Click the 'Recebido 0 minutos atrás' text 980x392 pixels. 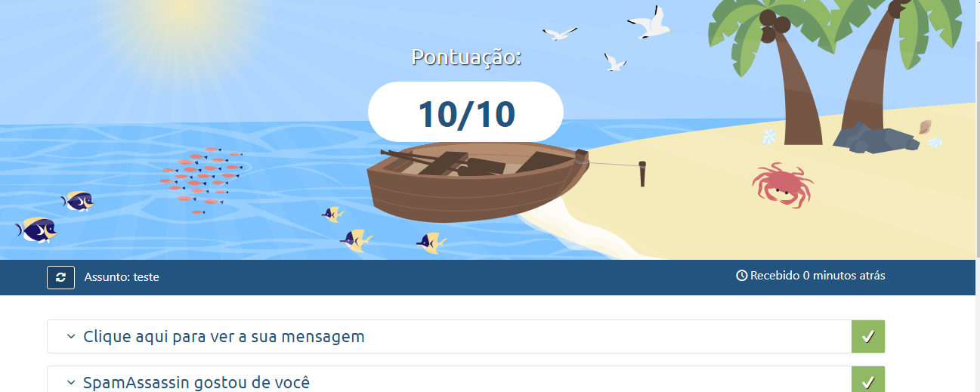pos(818,276)
